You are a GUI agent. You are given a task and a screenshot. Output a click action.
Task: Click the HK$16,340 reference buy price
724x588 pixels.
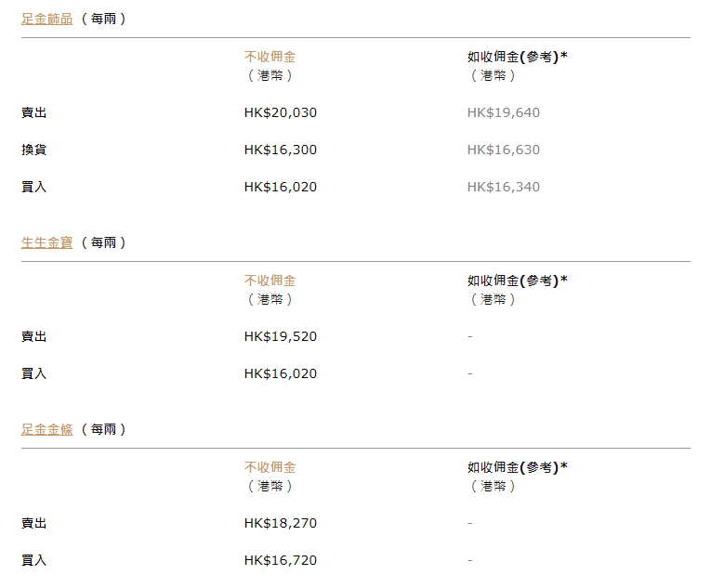(x=504, y=187)
